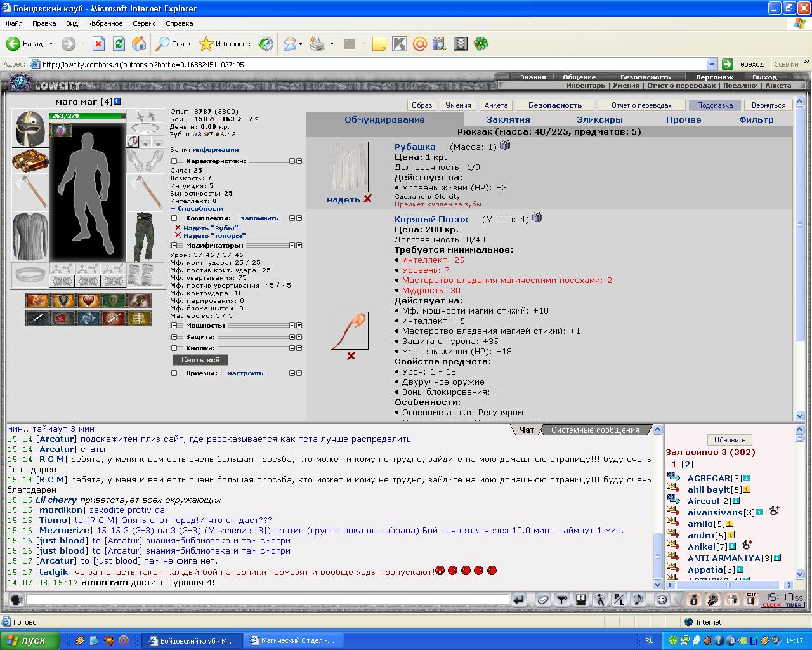
Task: Click the IE Refresh toolbar button
Action: click(x=119, y=44)
